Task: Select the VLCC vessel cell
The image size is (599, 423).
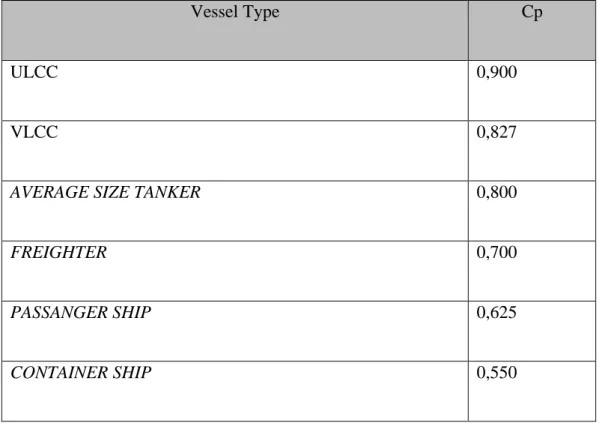Action: [x=235, y=151]
